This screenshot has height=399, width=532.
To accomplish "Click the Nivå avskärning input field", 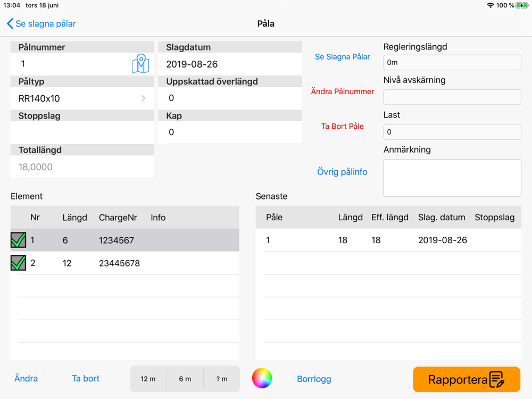I will coord(452,97).
